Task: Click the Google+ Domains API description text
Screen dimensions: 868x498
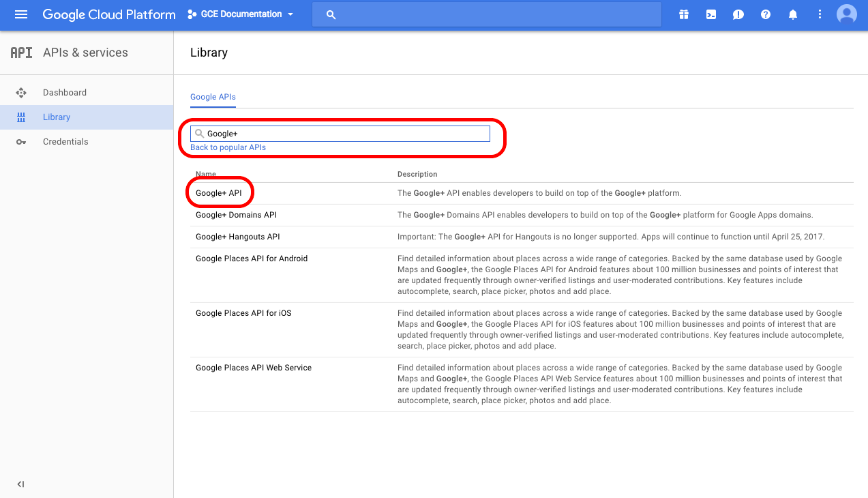Action: click(x=605, y=215)
